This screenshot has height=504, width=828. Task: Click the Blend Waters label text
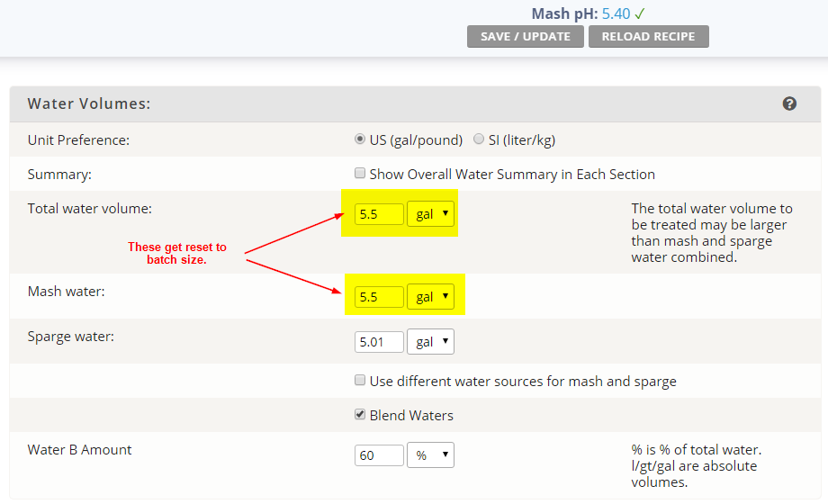pyautogui.click(x=411, y=415)
